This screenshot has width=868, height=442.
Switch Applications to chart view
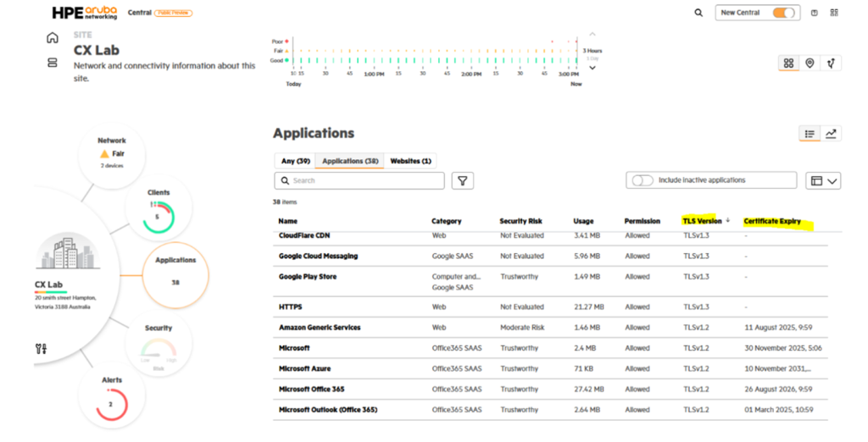[832, 134]
